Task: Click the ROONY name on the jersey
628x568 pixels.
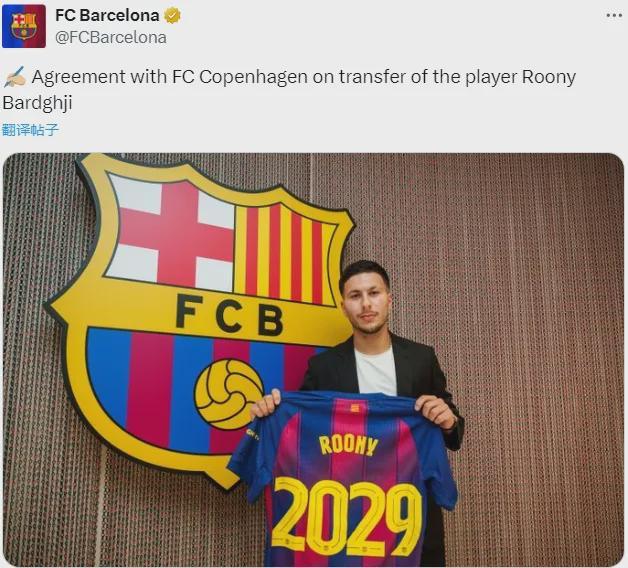Action: coord(348,445)
